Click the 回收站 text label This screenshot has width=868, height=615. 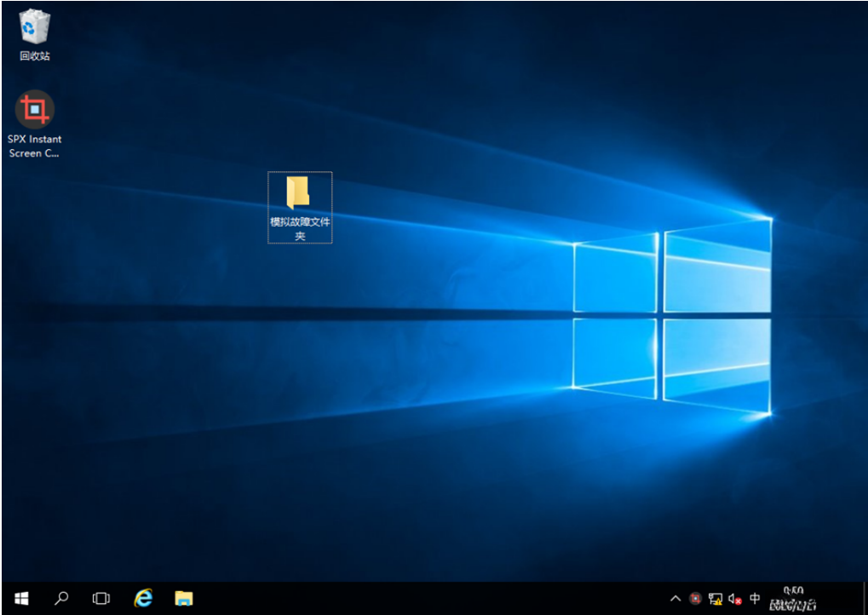(35, 56)
